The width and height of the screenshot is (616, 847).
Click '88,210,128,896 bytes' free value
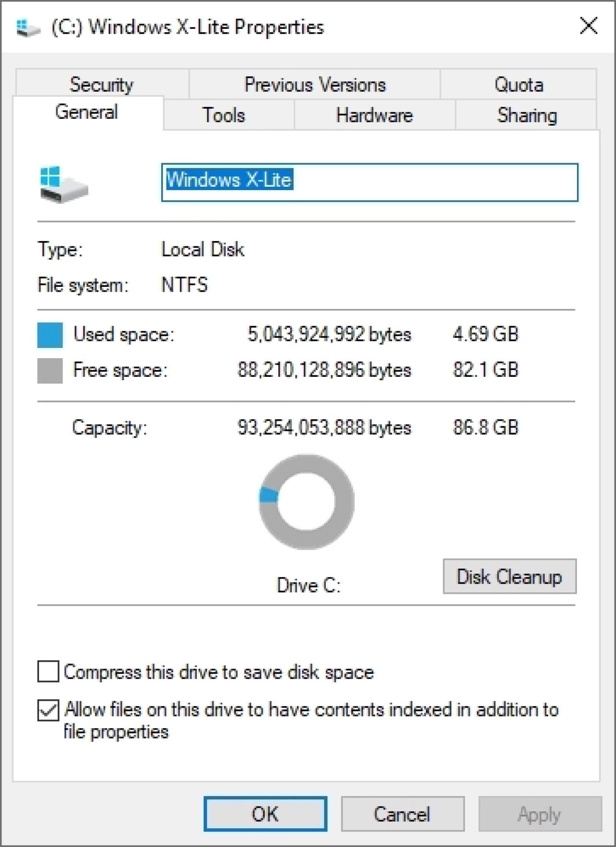coord(324,370)
